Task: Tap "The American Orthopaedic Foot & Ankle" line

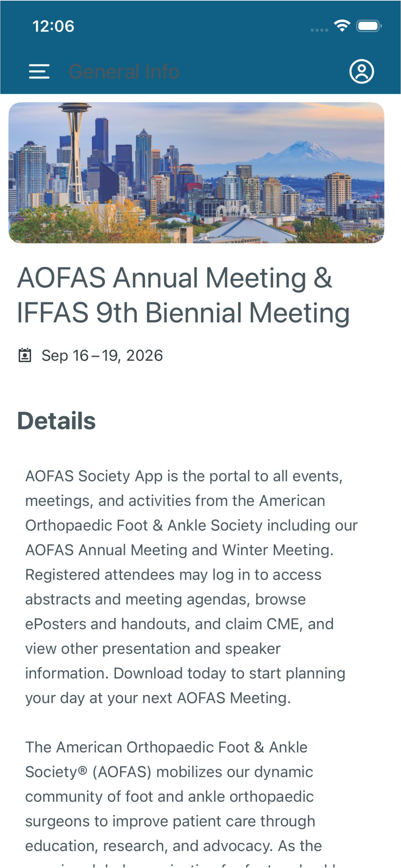Action: [167, 747]
